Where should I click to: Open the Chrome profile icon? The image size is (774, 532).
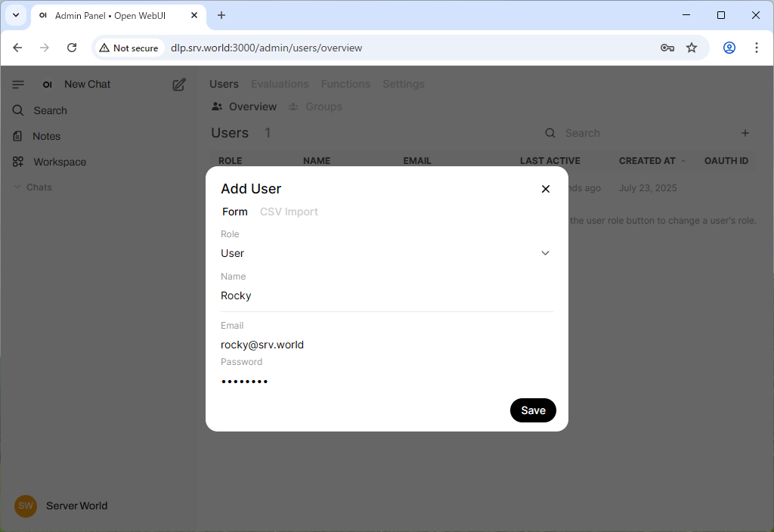[x=729, y=48]
